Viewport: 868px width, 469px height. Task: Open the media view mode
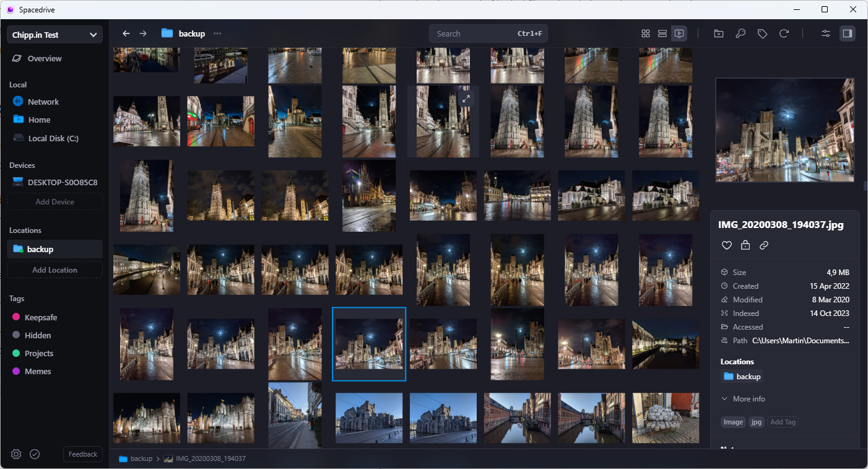[x=679, y=33]
